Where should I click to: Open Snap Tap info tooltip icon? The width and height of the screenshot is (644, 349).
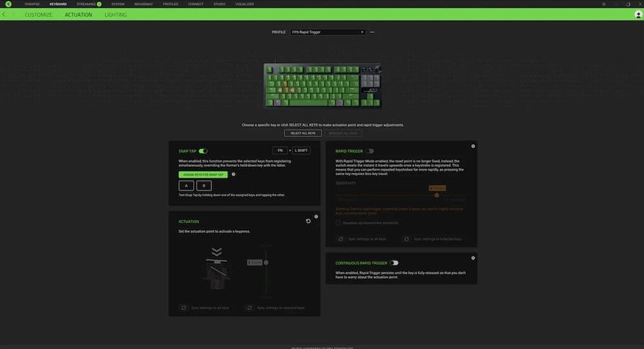pos(233,174)
